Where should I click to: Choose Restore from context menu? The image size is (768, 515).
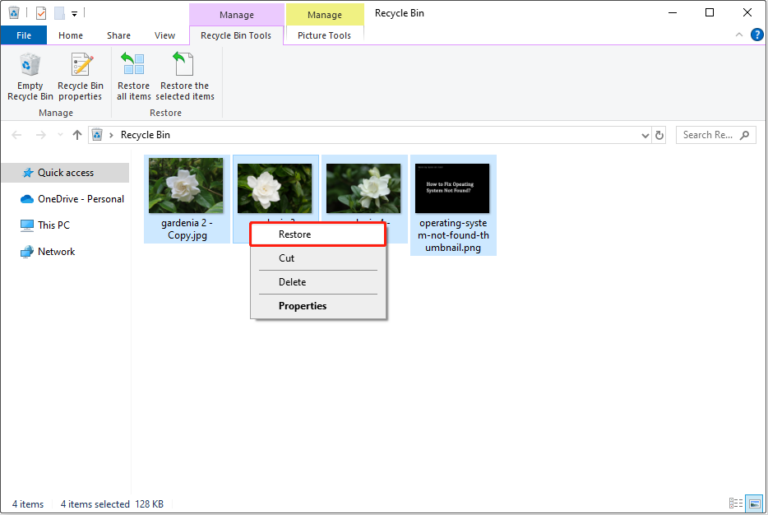(x=317, y=234)
